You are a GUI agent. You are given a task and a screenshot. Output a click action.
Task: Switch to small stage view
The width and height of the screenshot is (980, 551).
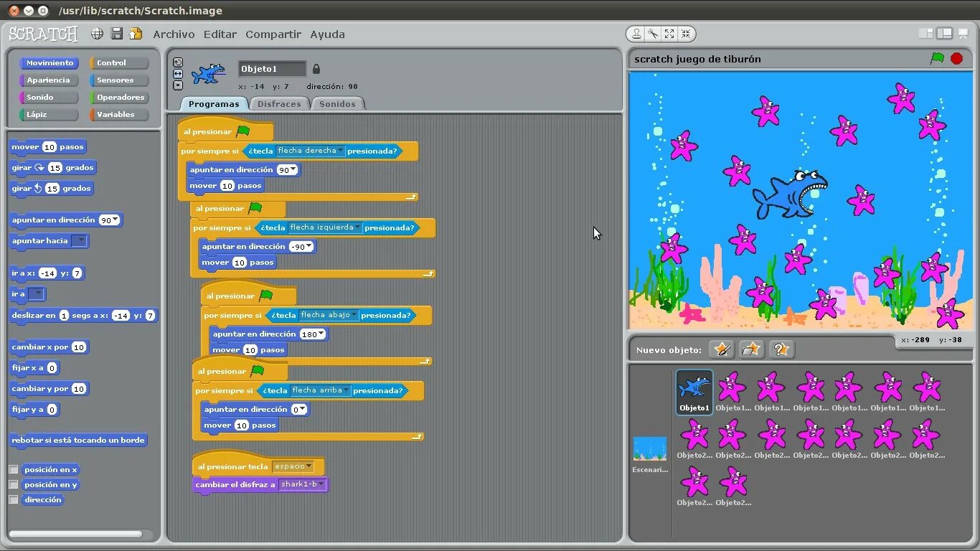(x=925, y=34)
